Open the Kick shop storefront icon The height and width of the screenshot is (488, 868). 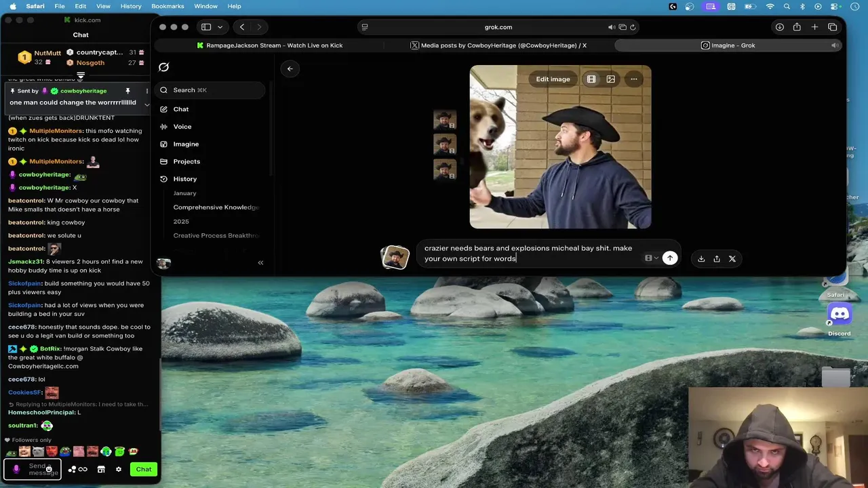(x=101, y=469)
